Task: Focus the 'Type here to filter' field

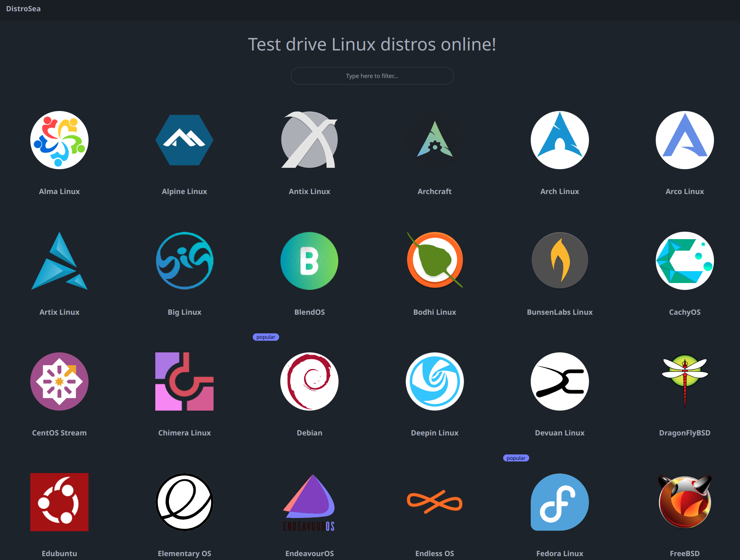Action: (x=372, y=76)
